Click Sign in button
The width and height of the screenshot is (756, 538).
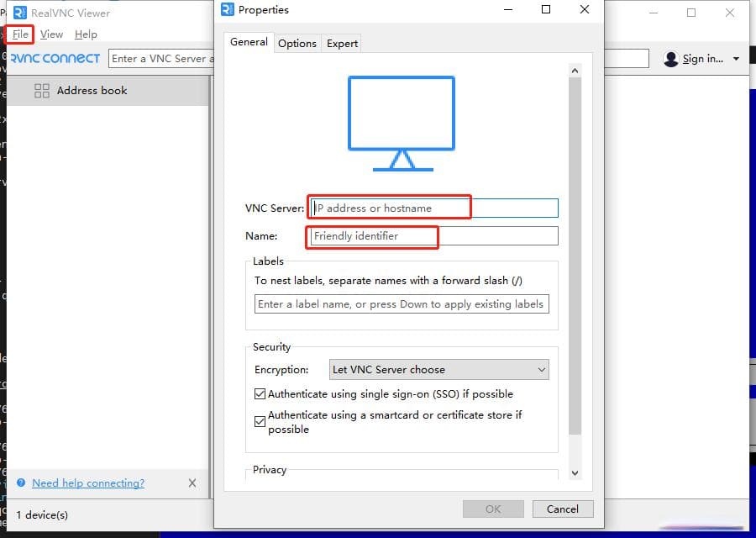click(x=702, y=58)
